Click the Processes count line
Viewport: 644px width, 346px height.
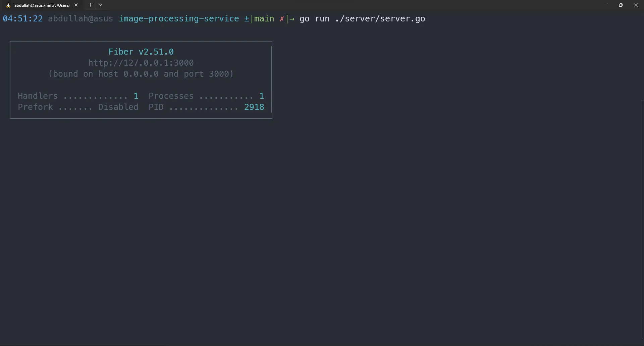point(206,96)
